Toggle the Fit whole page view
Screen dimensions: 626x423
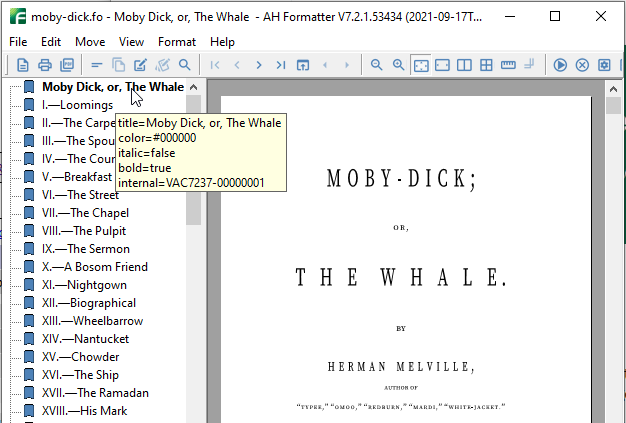click(421, 65)
